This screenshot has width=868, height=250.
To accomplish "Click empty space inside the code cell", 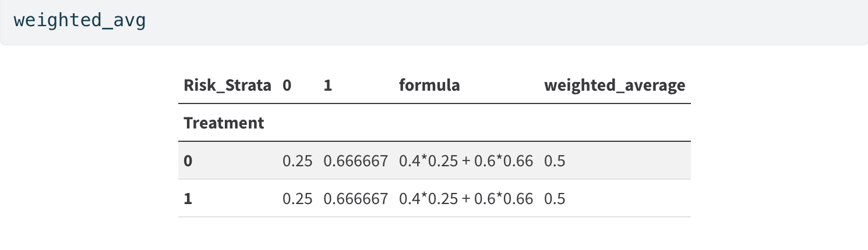I will pyautogui.click(x=466, y=21).
